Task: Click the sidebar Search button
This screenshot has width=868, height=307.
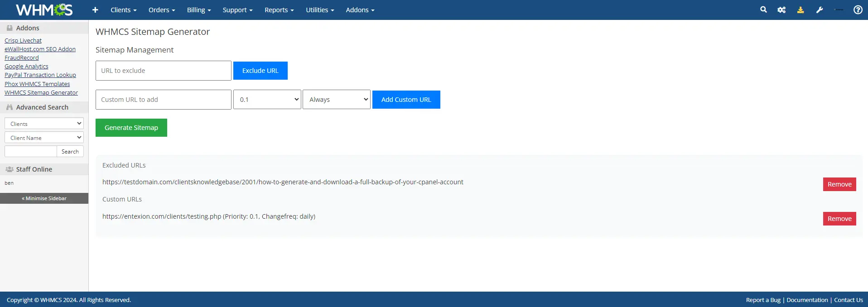Action: click(x=70, y=151)
